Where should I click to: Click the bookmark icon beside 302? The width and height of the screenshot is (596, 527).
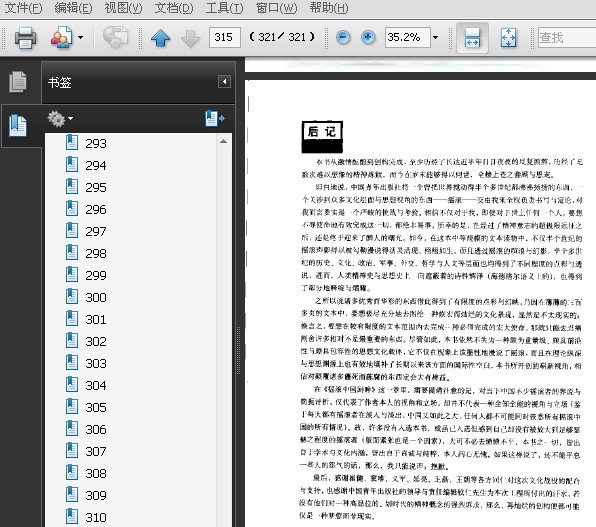pos(72,341)
